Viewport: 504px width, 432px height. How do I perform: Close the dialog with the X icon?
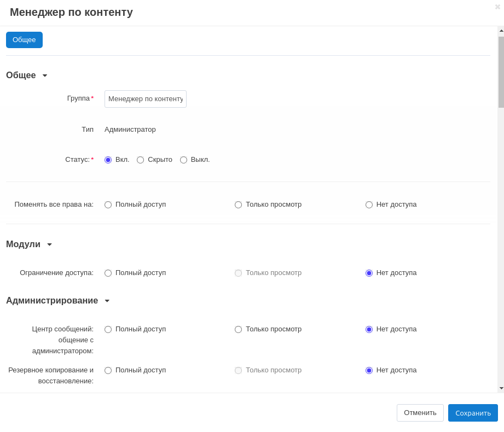(497, 7)
